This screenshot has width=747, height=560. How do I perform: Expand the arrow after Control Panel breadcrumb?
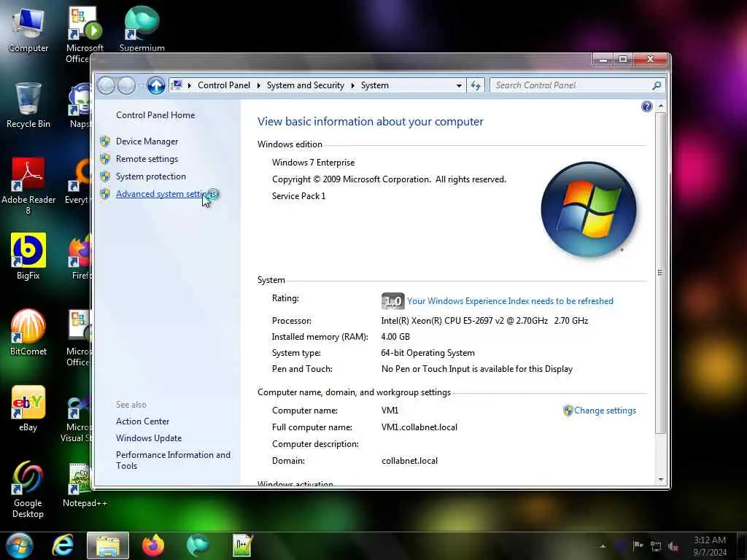(x=259, y=86)
